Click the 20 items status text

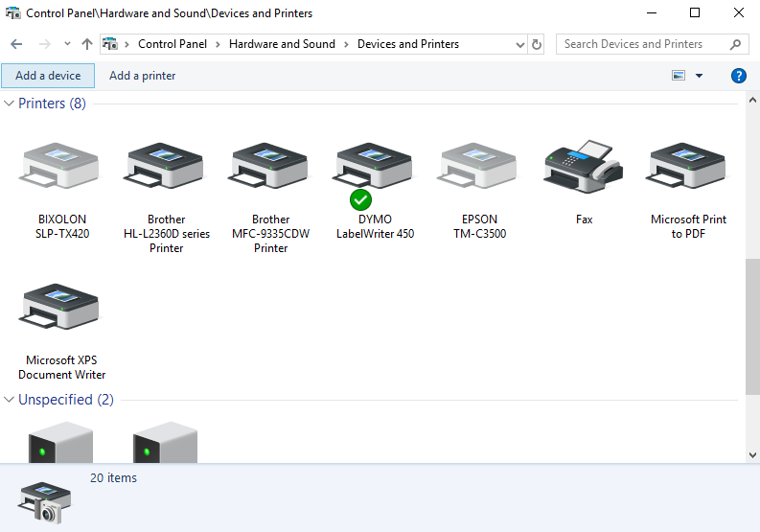point(113,478)
